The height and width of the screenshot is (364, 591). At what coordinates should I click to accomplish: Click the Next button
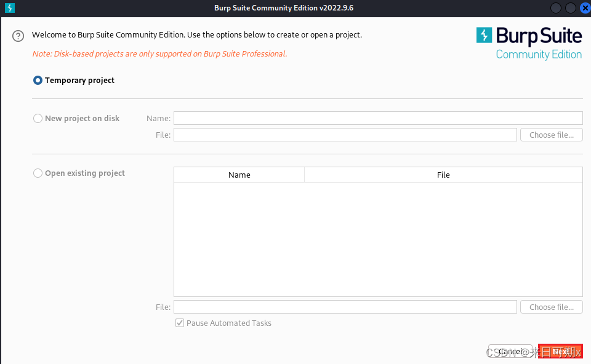point(560,351)
